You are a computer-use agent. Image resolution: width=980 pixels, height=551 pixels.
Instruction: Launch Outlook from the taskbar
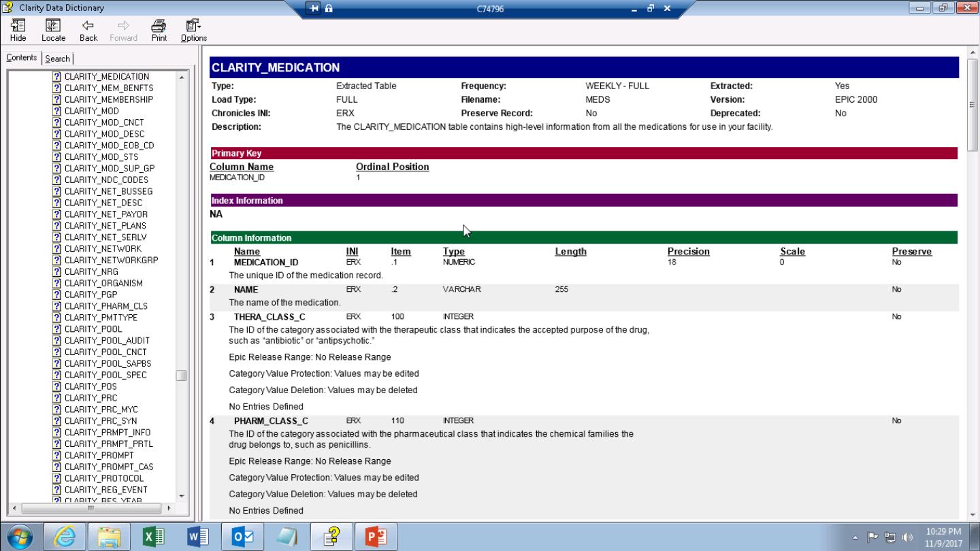tap(242, 537)
